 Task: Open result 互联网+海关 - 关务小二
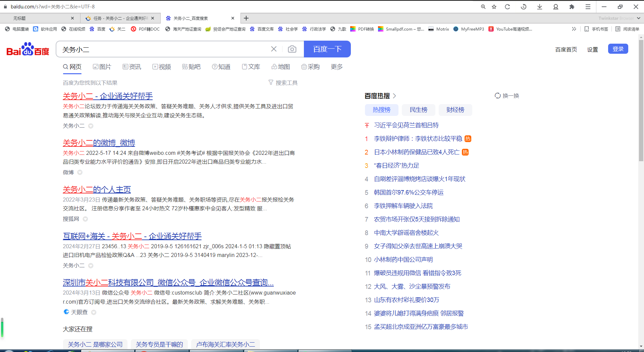pyautogui.click(x=132, y=236)
